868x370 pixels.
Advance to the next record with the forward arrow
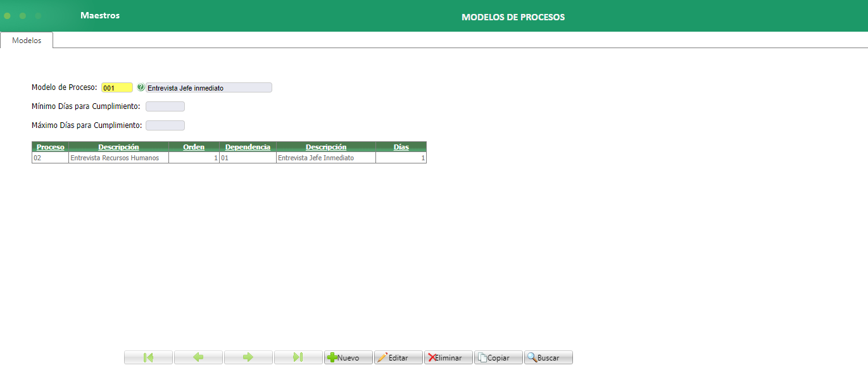tap(248, 357)
